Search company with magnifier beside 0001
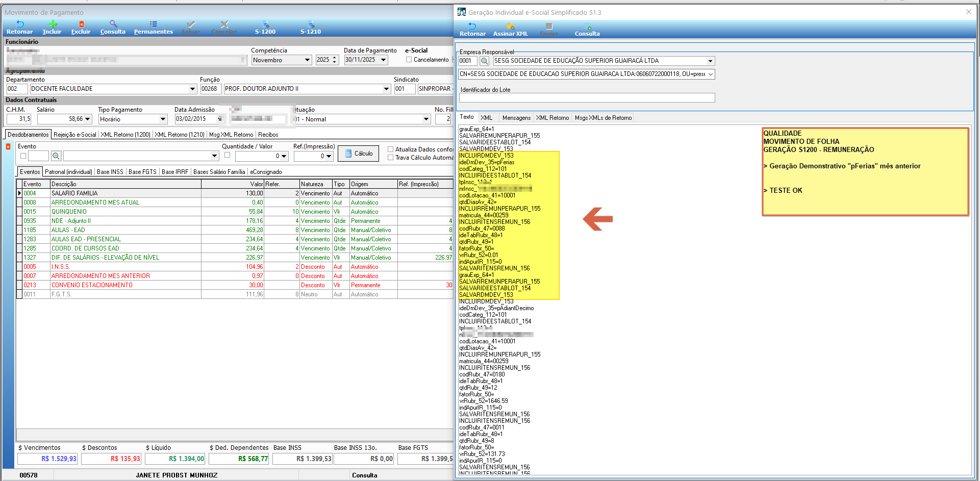 [x=485, y=61]
